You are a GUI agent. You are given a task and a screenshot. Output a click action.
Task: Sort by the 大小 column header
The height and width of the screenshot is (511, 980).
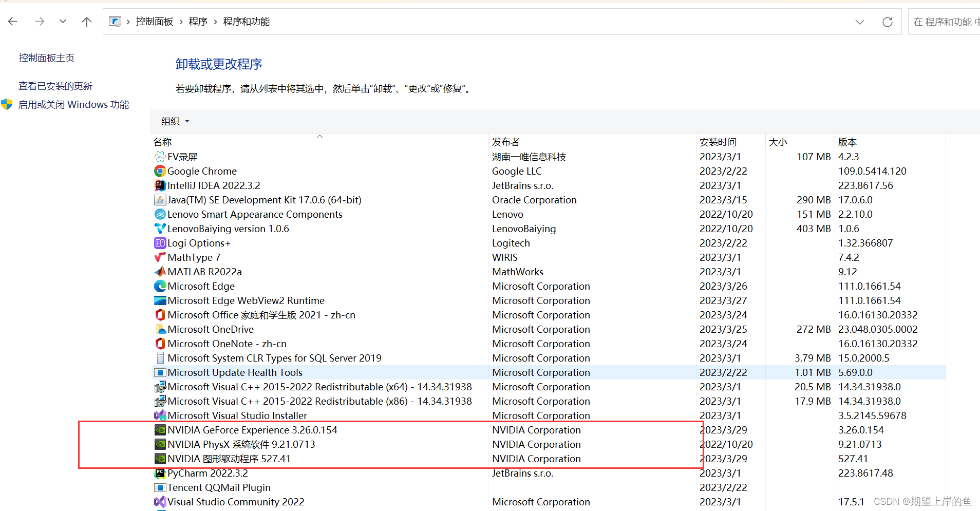(778, 142)
